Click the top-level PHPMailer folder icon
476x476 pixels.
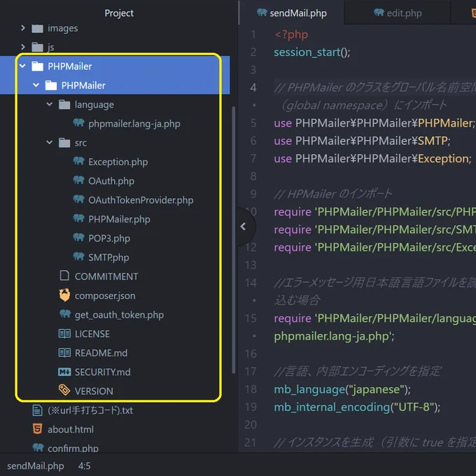click(37, 66)
